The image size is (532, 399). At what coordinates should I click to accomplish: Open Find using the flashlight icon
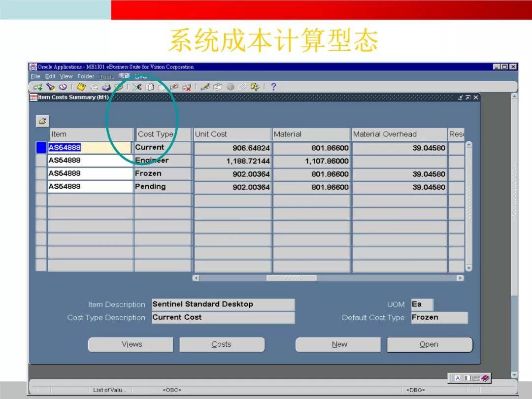click(50, 87)
